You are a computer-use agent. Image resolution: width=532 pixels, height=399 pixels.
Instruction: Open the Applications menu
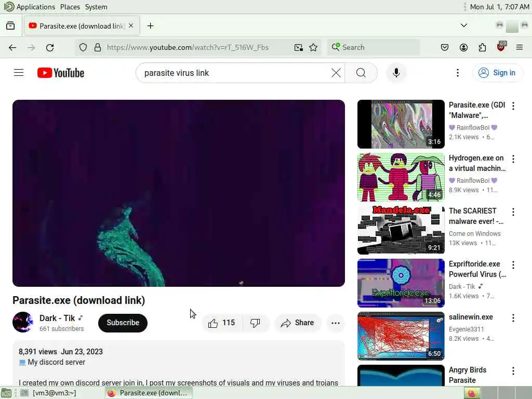pyautogui.click(x=30, y=7)
